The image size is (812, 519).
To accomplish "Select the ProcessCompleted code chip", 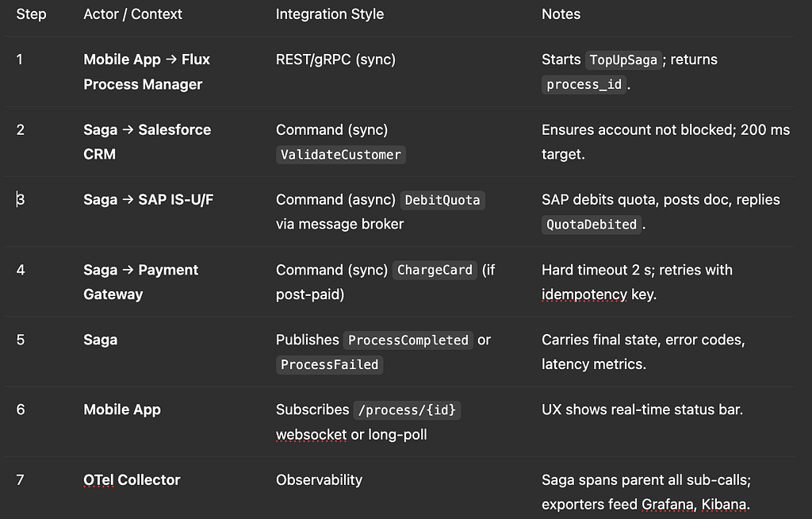I will point(408,340).
